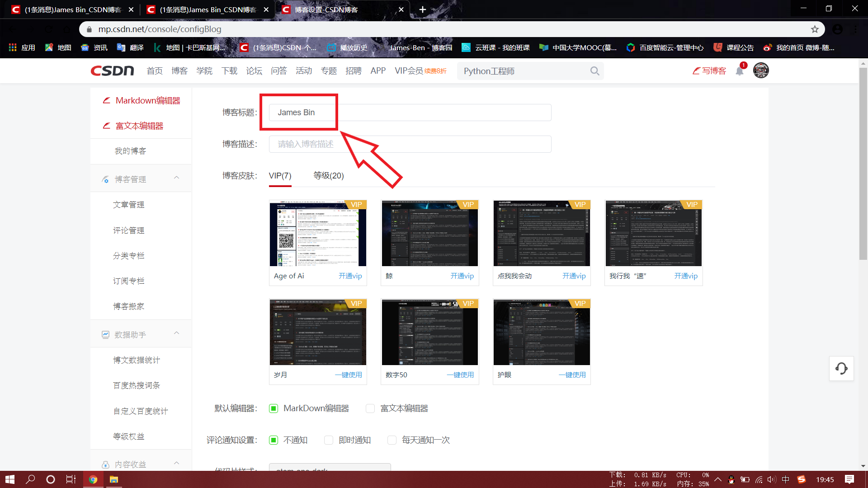
Task: Open 文章管理 in the sidebar
Action: [x=128, y=205]
